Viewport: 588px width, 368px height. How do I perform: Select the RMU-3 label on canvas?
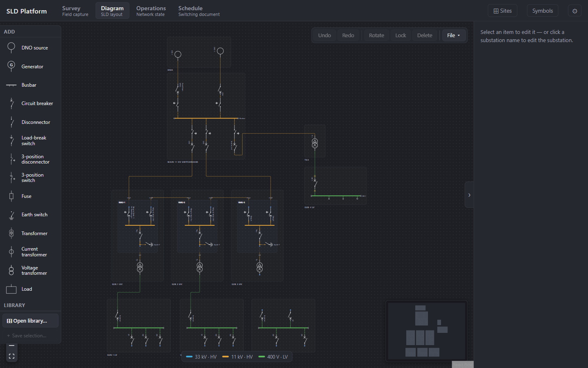click(x=242, y=202)
